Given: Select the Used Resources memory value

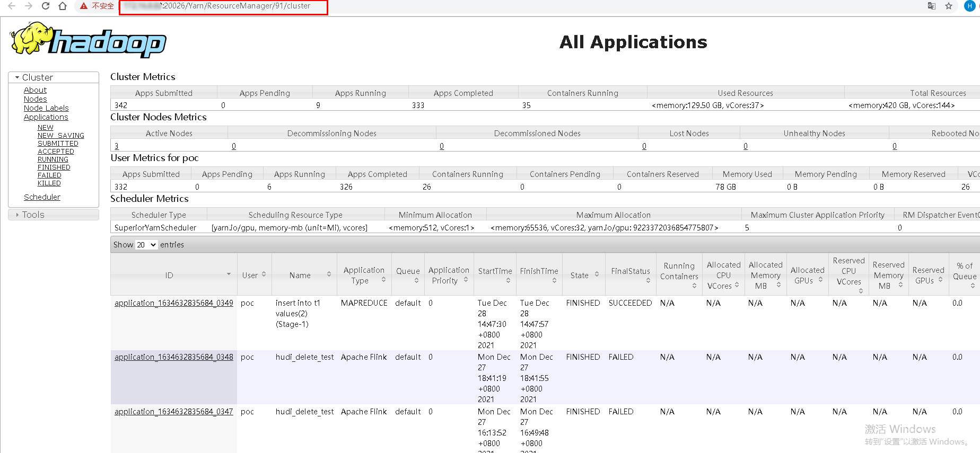Looking at the screenshot, I should (x=707, y=105).
